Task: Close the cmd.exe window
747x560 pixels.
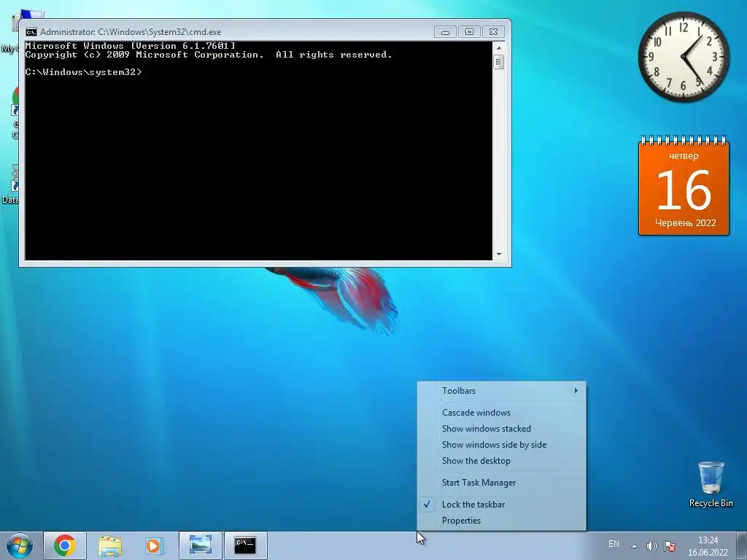Action: (494, 32)
